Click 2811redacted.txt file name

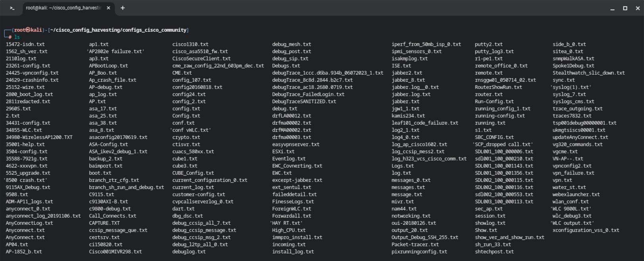tap(28, 102)
